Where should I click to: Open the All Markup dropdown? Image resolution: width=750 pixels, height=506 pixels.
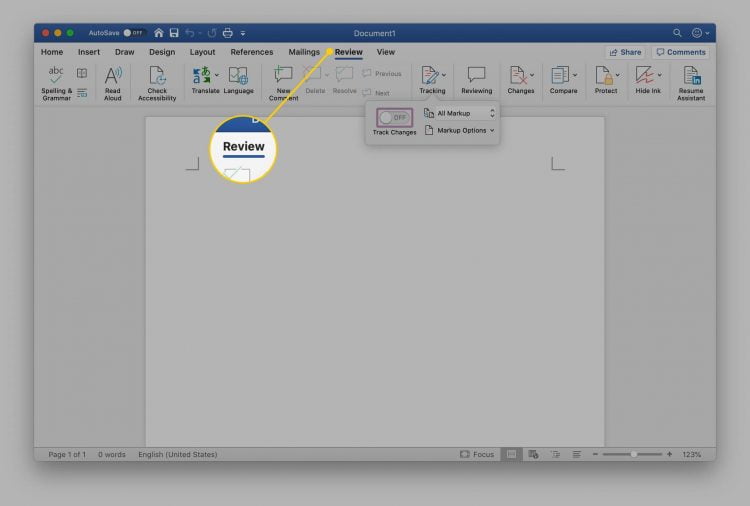pyautogui.click(x=459, y=113)
